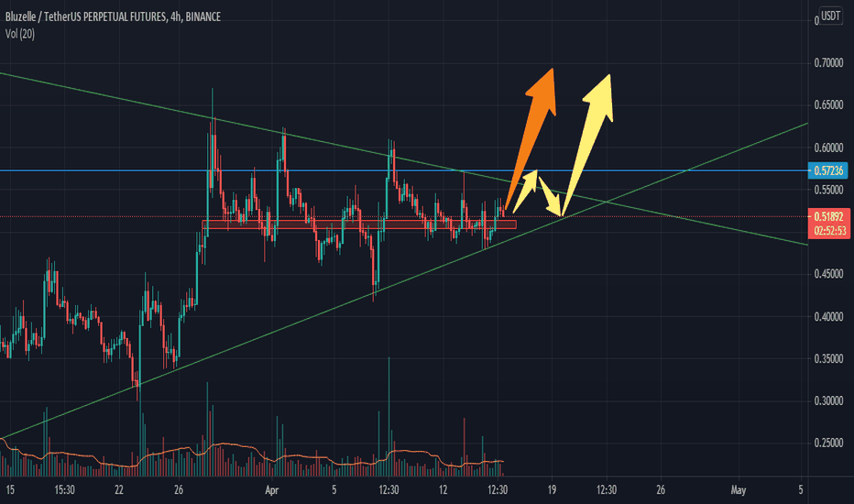Click the blue 0.57236 price line label

coord(827,170)
